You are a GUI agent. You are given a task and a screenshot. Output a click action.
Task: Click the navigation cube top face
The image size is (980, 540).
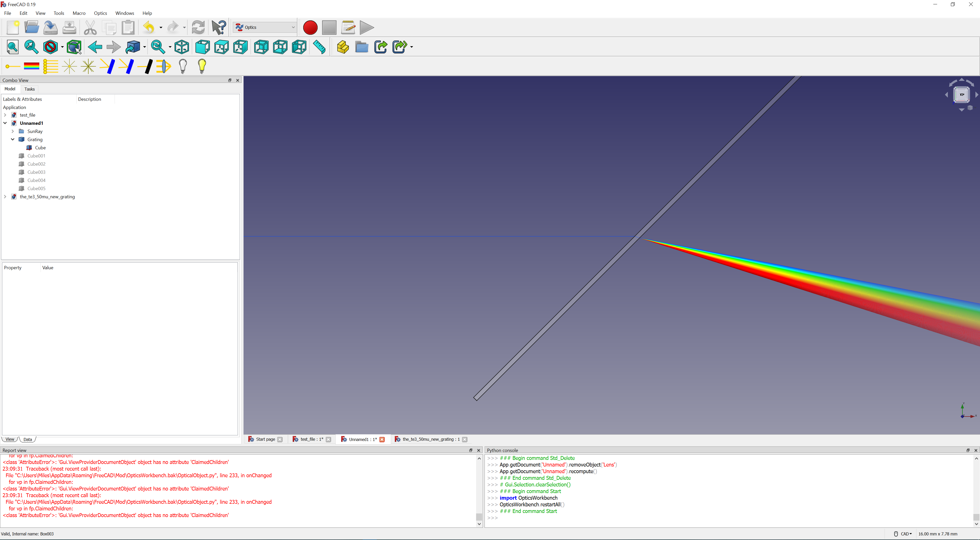[x=962, y=95]
